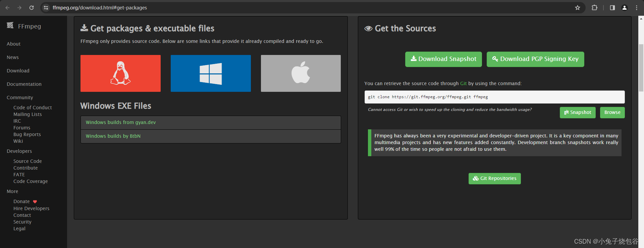Open the Git Repositories button

pos(495,179)
